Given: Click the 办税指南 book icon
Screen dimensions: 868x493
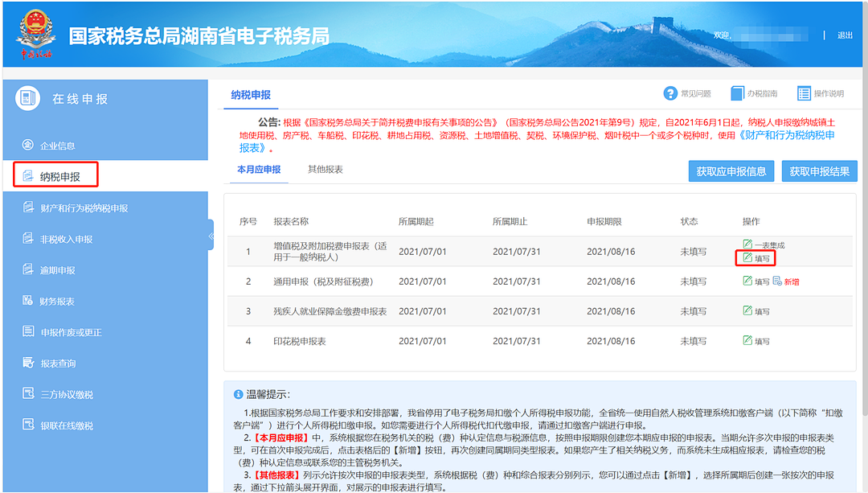Looking at the screenshot, I should tap(737, 93).
